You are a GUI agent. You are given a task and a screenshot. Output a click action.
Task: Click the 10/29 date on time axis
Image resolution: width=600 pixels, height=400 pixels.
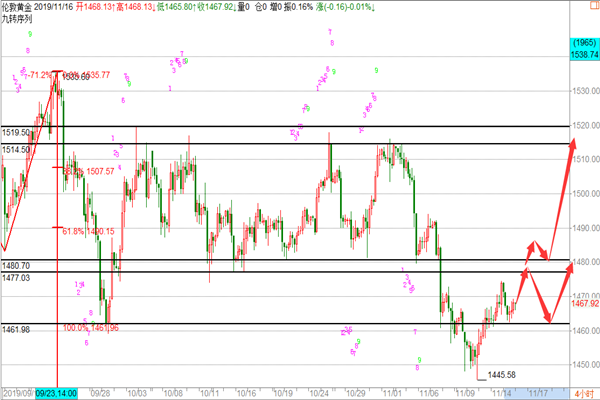pyautogui.click(x=355, y=393)
